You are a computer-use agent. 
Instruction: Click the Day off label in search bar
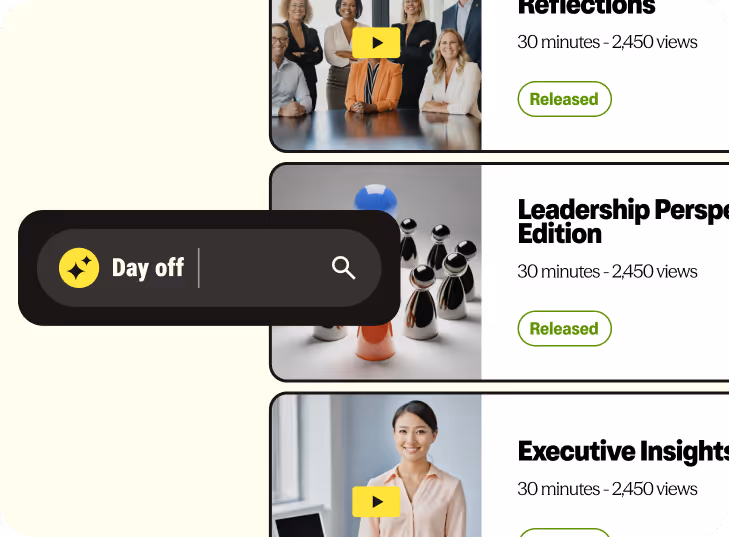pyautogui.click(x=148, y=268)
